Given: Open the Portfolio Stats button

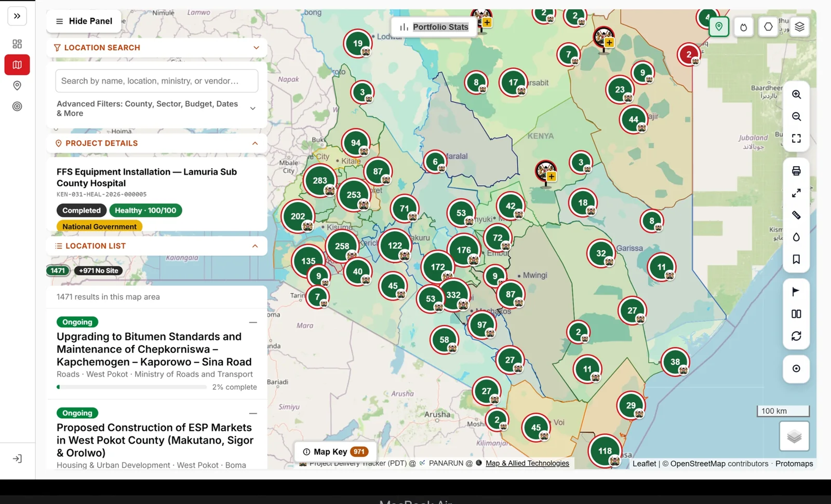Looking at the screenshot, I should (434, 27).
